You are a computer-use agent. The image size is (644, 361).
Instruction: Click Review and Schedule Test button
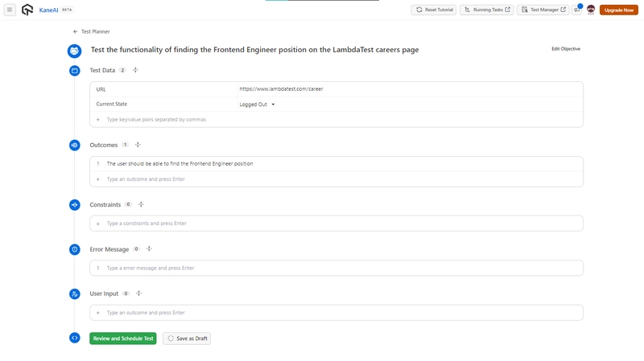point(123,338)
